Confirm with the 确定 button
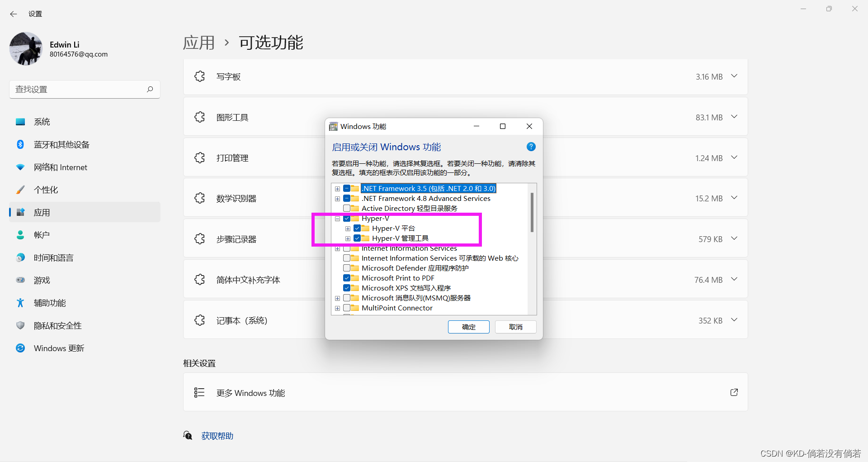This screenshot has height=462, width=868. coord(469,327)
